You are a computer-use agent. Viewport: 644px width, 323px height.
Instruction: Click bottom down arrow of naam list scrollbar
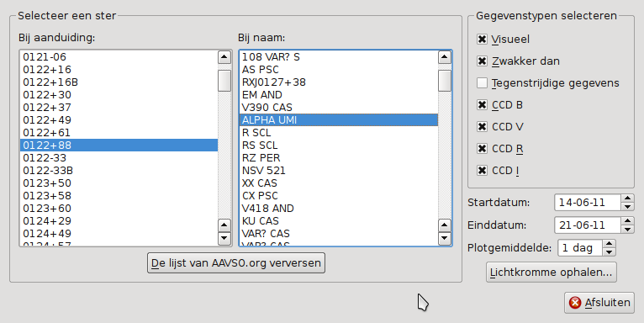[445, 238]
